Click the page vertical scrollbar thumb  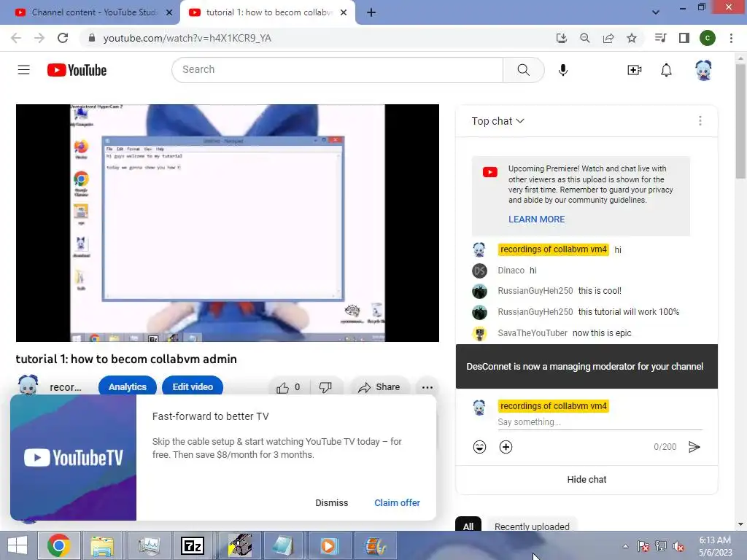pyautogui.click(x=740, y=121)
